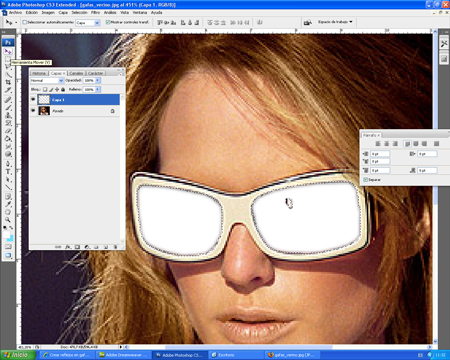Open the Filtro menu
The image size is (450, 360).
point(95,12)
